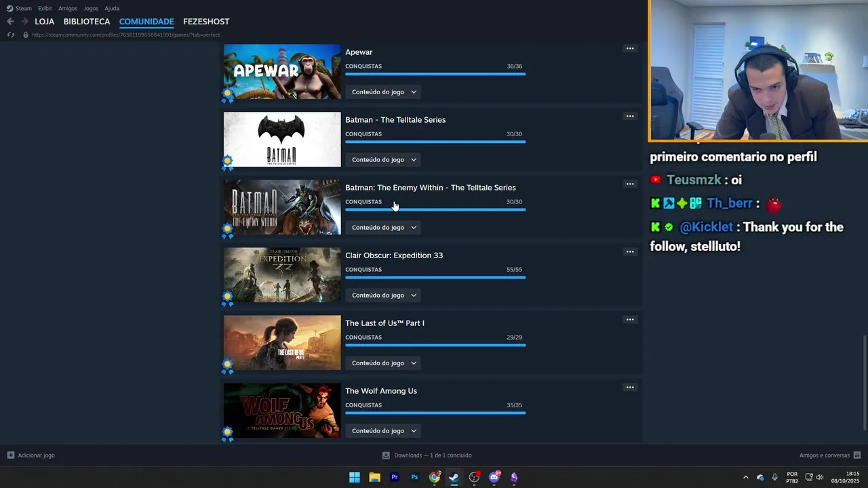Click the Clair Obscur: Expedition 33 title
Image resolution: width=868 pixels, height=488 pixels.
[x=394, y=256]
